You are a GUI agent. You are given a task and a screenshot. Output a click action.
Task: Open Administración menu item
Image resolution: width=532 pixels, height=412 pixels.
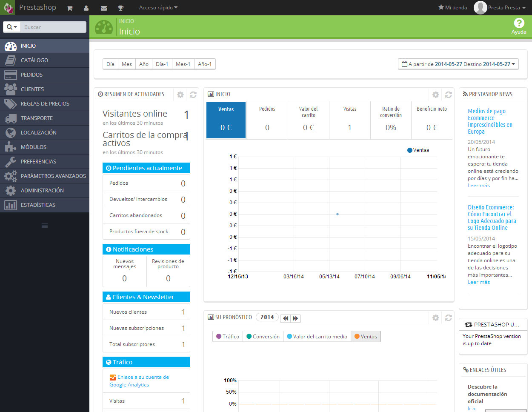[45, 190]
